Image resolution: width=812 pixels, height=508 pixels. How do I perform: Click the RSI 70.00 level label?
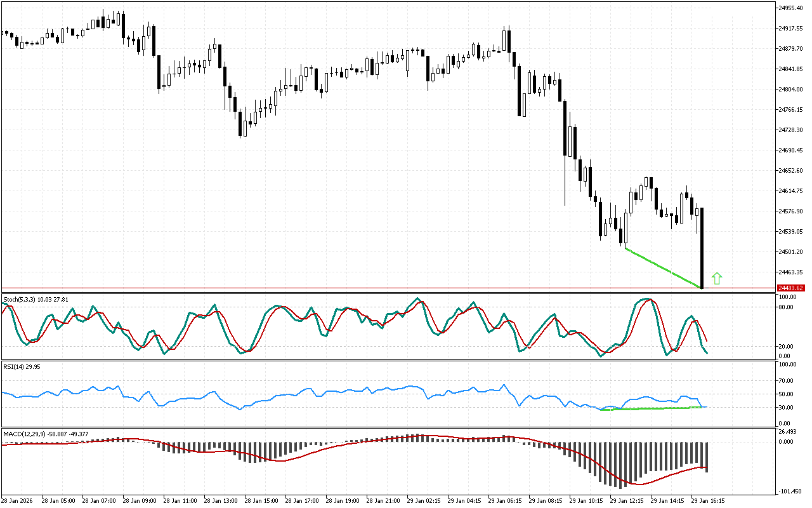click(x=787, y=380)
